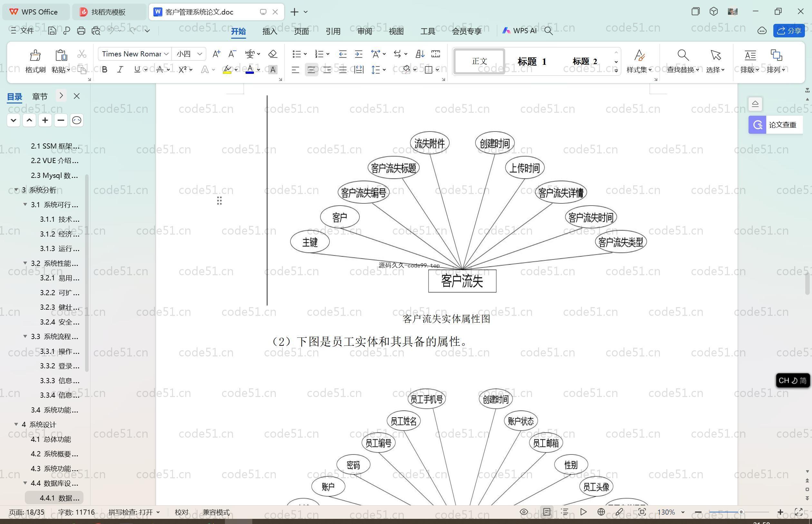This screenshot has width=812, height=524.
Task: Toggle eye protection mode in status bar
Action: [524, 512]
